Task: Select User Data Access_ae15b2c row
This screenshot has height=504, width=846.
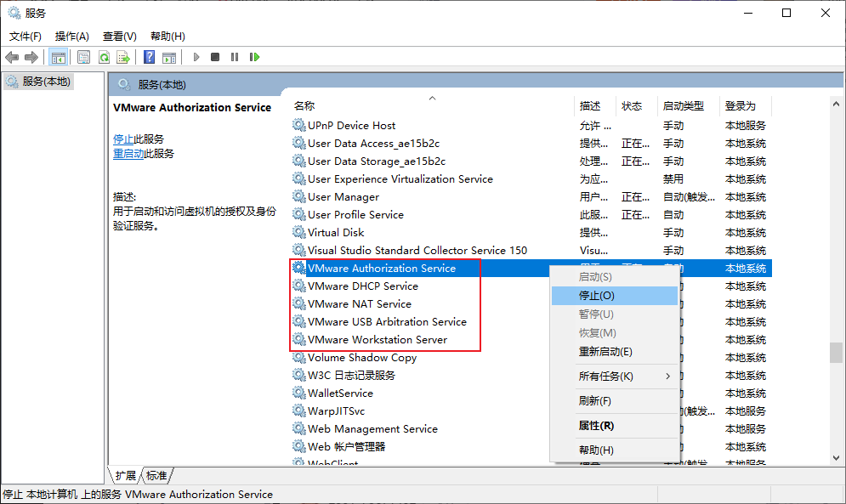Action: point(531,143)
